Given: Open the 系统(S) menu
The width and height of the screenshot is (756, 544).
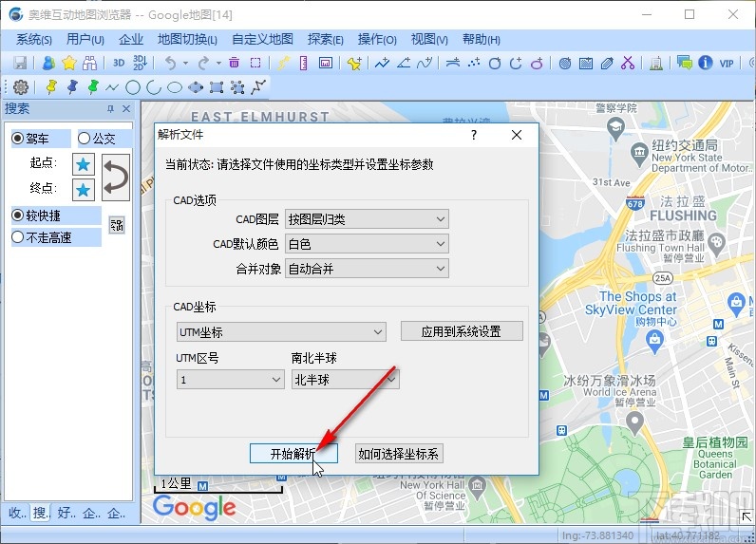Looking at the screenshot, I should [34, 40].
